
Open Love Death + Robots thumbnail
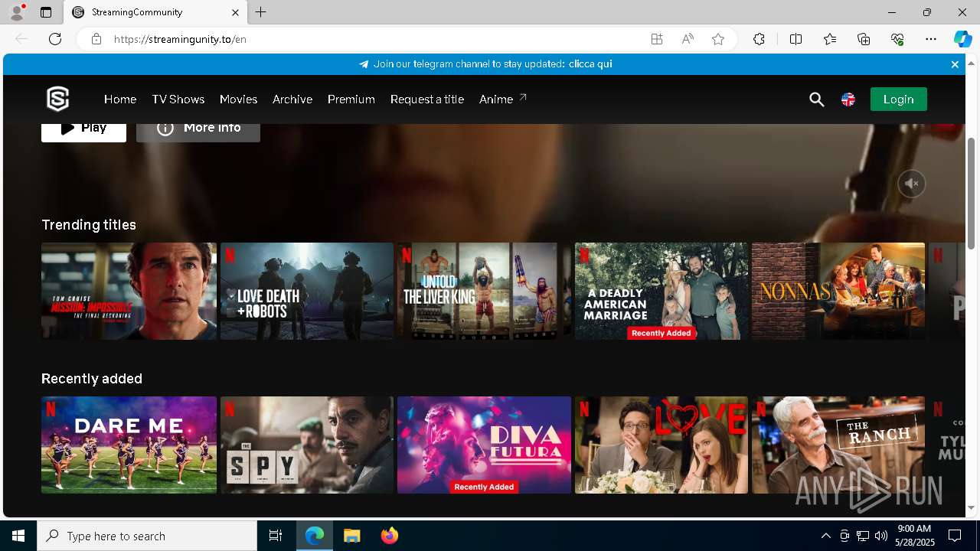tap(307, 291)
